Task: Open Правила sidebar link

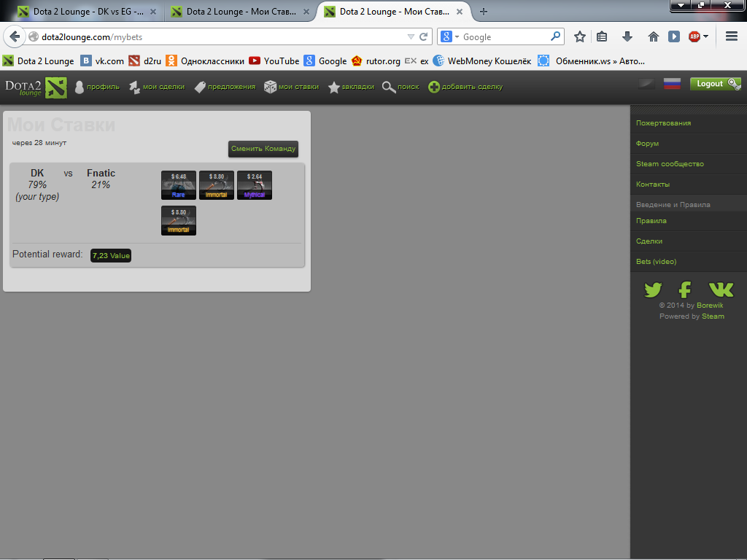Action: click(x=651, y=220)
